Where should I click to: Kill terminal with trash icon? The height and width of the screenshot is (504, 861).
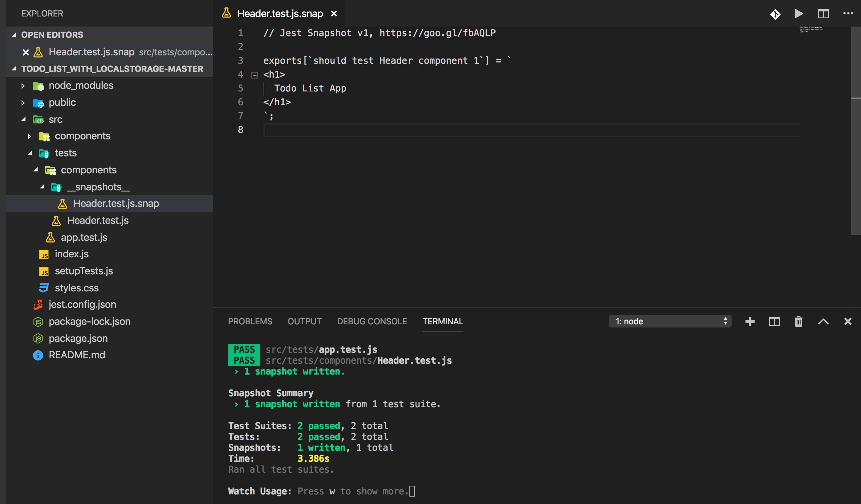798,321
